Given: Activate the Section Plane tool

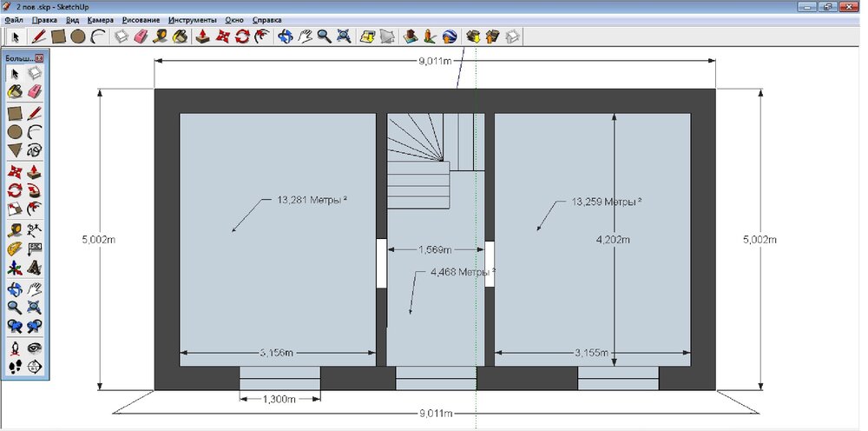Looking at the screenshot, I should click(x=35, y=367).
